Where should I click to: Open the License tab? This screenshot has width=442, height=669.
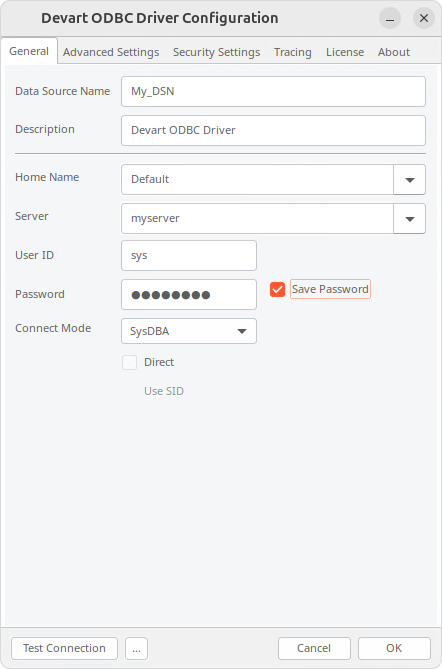(x=345, y=52)
